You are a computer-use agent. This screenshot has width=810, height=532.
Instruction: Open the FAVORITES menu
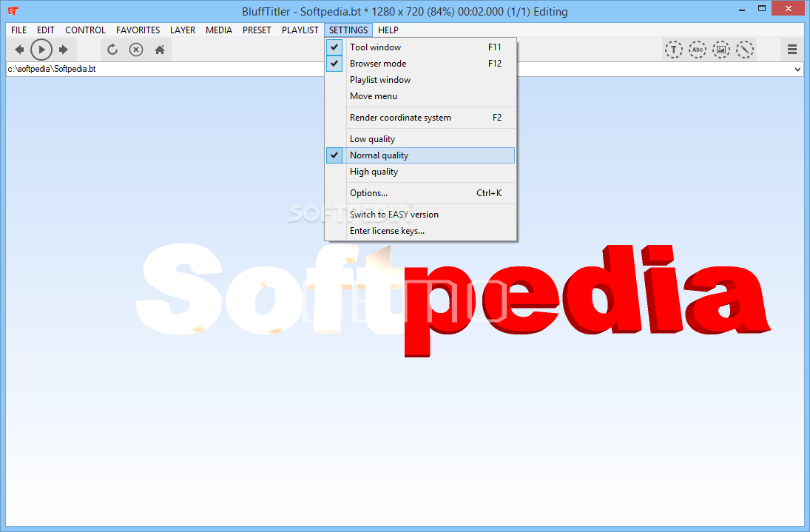click(138, 30)
